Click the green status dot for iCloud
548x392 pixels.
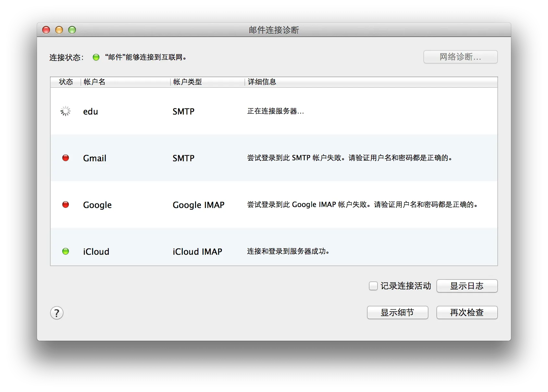click(x=66, y=251)
